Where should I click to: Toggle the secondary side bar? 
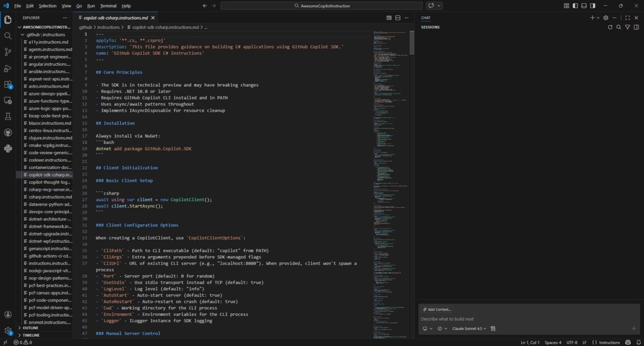[x=592, y=6]
